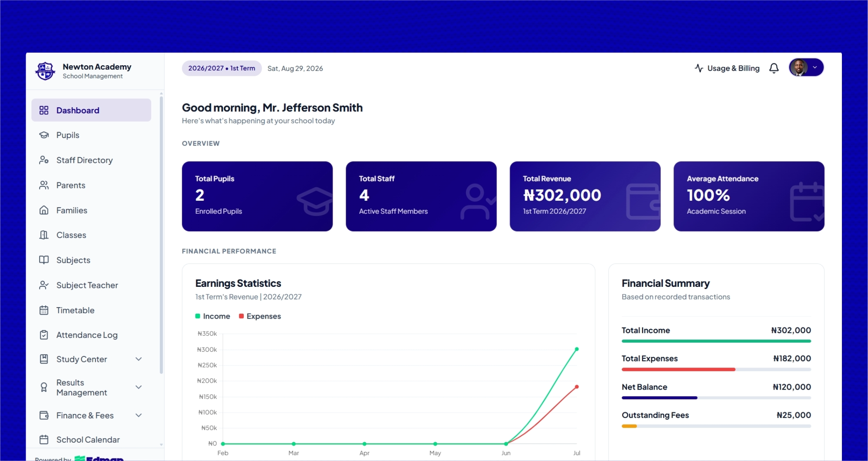The width and height of the screenshot is (868, 461).
Task: Click the Subjects open-book icon
Action: click(x=44, y=260)
